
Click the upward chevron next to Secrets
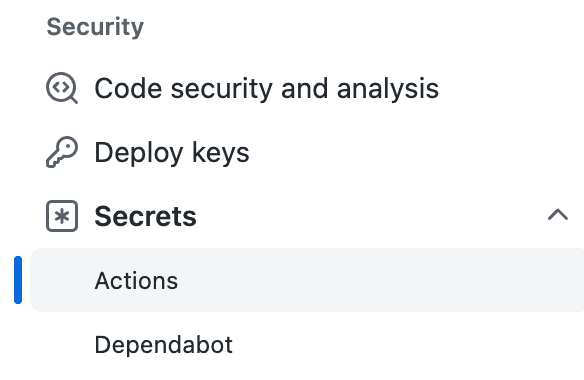coord(558,215)
